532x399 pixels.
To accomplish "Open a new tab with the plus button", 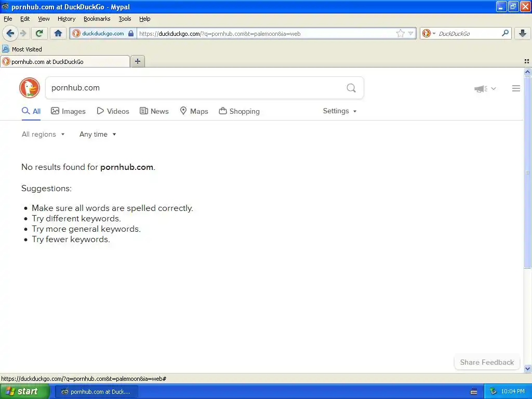I will tap(137, 61).
